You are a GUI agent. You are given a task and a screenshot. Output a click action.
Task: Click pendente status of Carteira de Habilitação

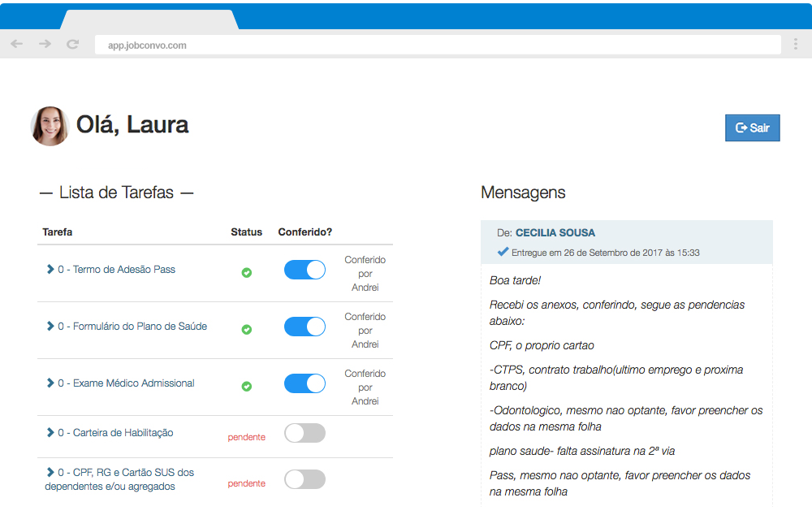point(247,437)
